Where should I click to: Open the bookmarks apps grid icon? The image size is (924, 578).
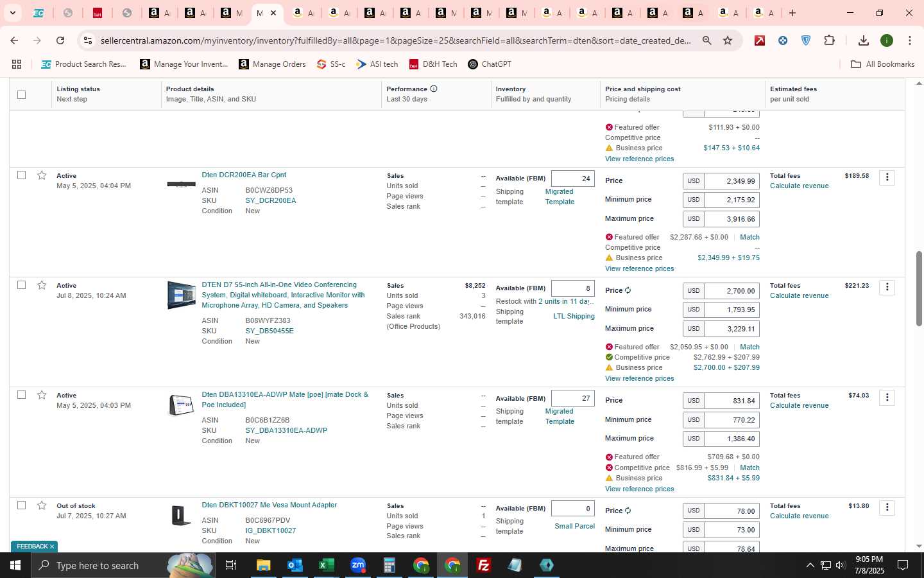coord(17,64)
